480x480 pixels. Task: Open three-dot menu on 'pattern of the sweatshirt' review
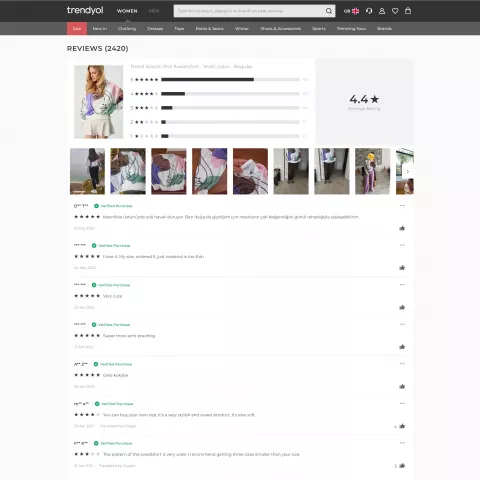402,443
